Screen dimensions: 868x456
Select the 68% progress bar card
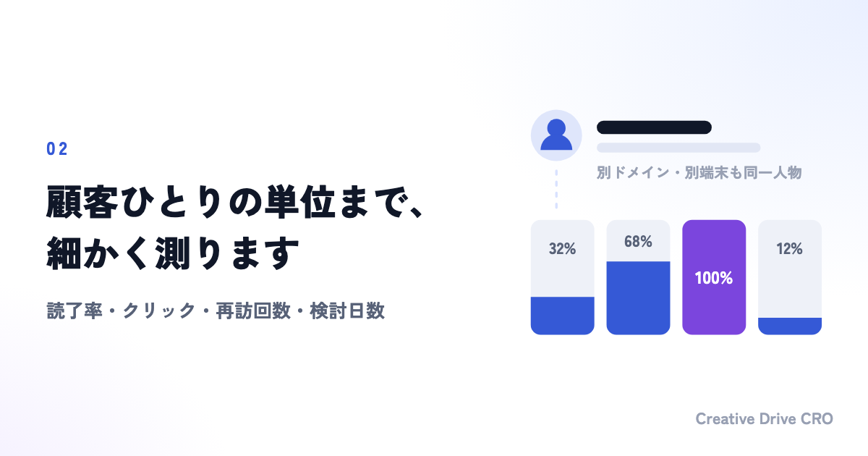638,277
